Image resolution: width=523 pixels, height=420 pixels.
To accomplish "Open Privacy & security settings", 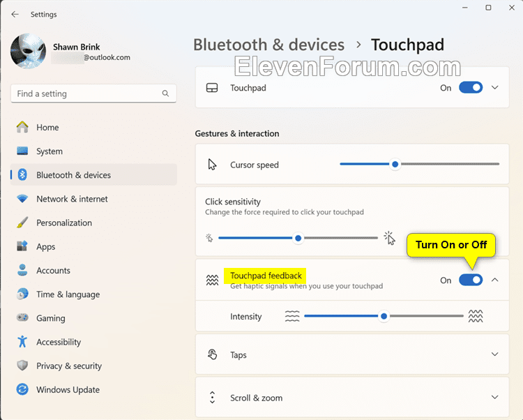I will (93, 366).
